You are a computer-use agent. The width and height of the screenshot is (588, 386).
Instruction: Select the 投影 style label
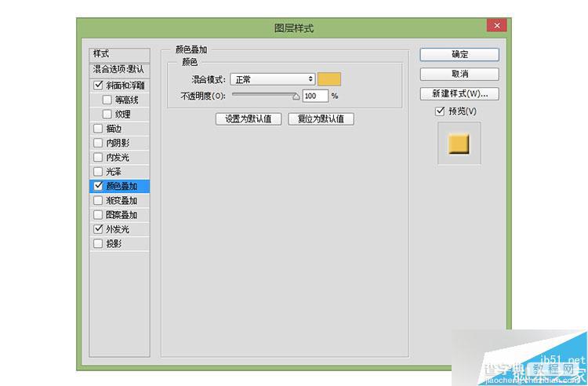(114, 243)
